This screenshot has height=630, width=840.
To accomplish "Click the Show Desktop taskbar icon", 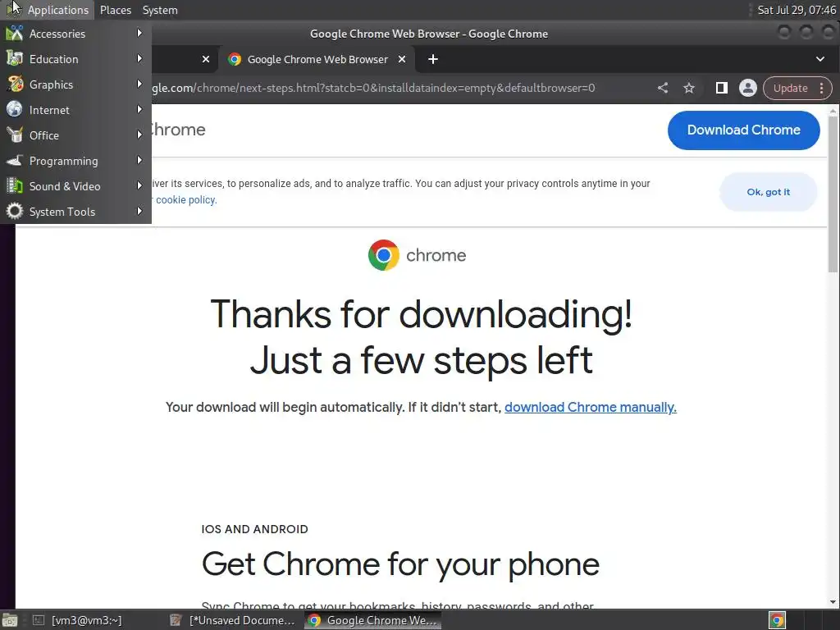I will click(10, 620).
